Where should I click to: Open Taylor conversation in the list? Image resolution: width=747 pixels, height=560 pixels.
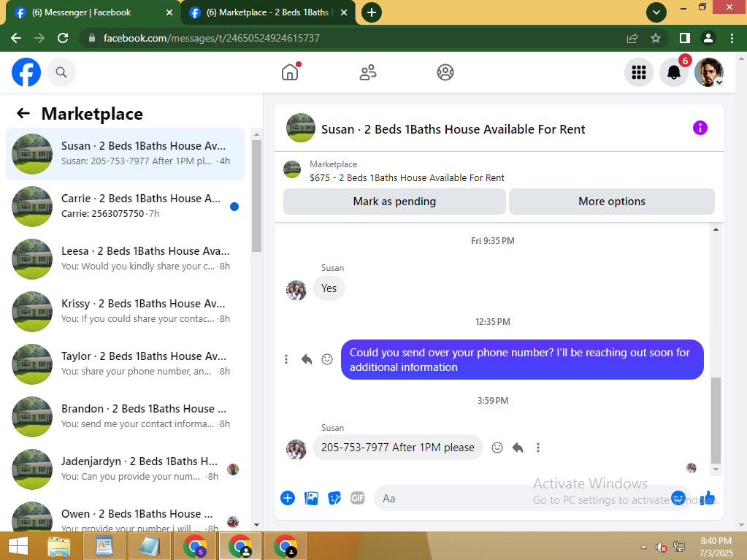pyautogui.click(x=126, y=364)
